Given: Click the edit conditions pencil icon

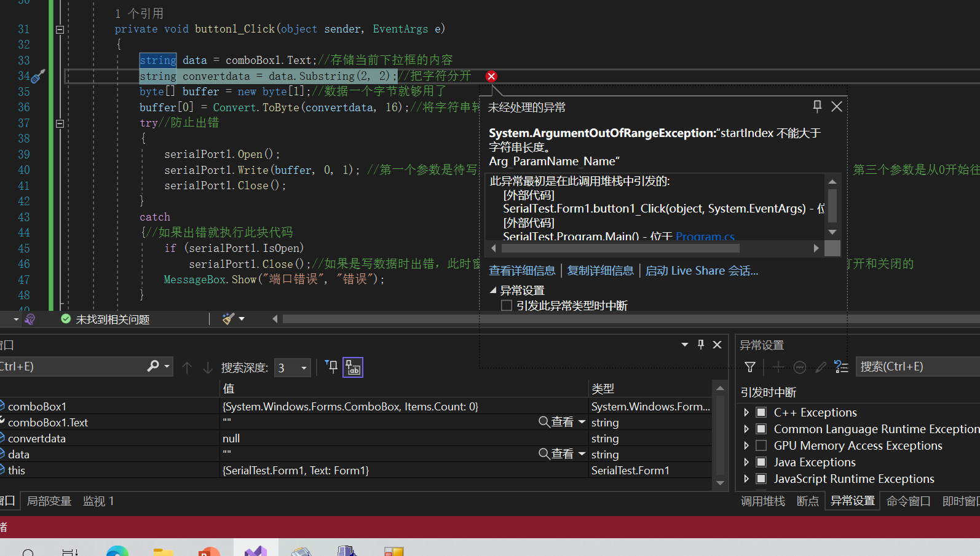Looking at the screenshot, I should tap(821, 367).
